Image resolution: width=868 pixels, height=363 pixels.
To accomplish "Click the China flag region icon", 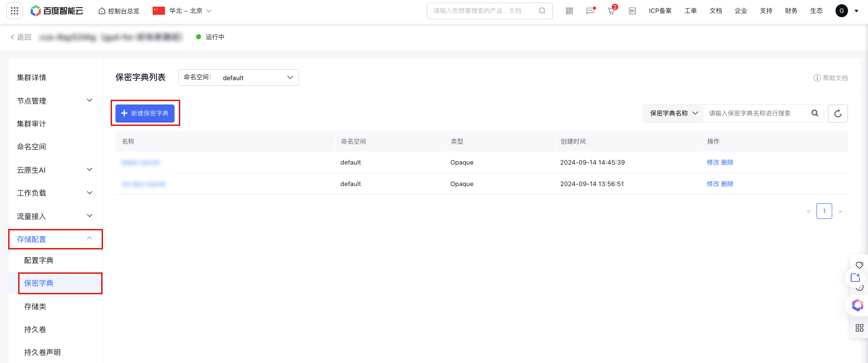I will 159,10.
